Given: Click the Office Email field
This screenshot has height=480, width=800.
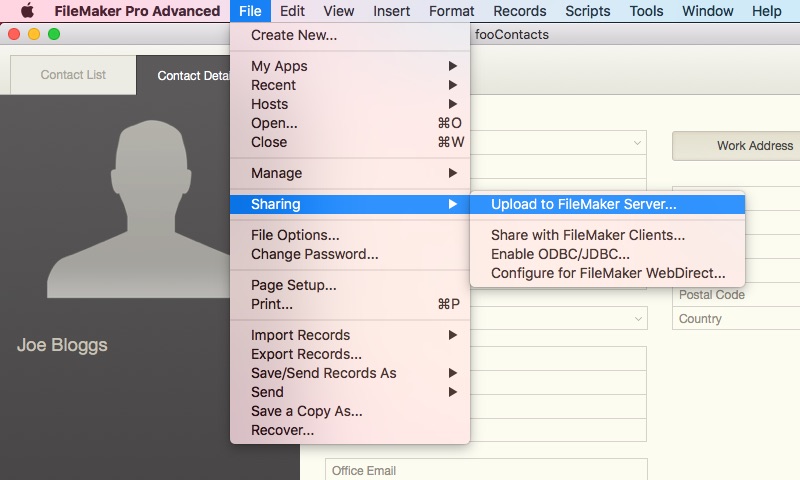Looking at the screenshot, I should (x=486, y=470).
